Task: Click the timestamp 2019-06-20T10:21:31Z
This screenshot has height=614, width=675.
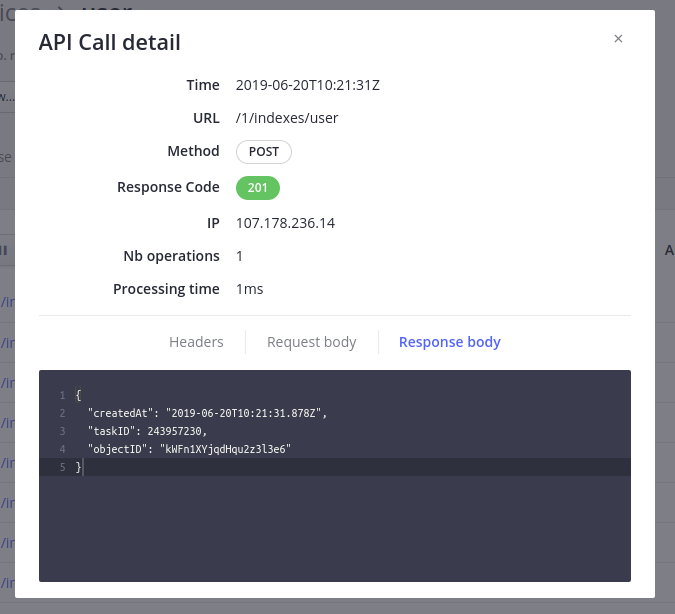Action: coord(307,85)
